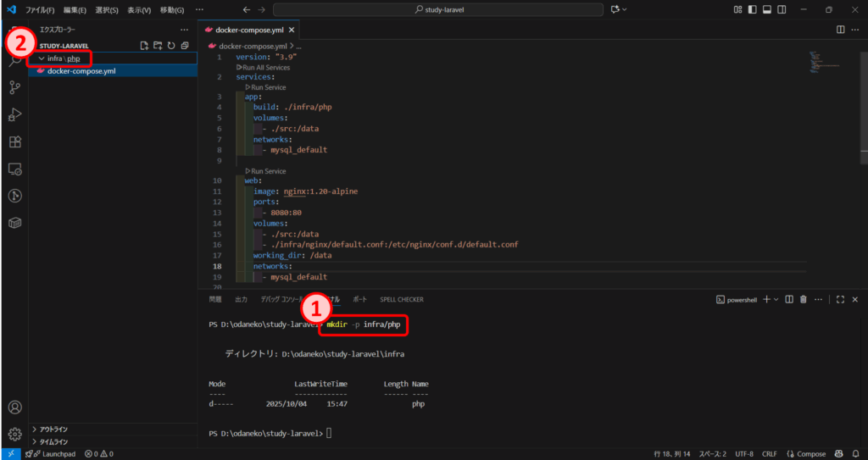Image resolution: width=868 pixels, height=460 pixels.
Task: Click the New Folder icon in explorer
Action: pyautogui.click(x=158, y=46)
